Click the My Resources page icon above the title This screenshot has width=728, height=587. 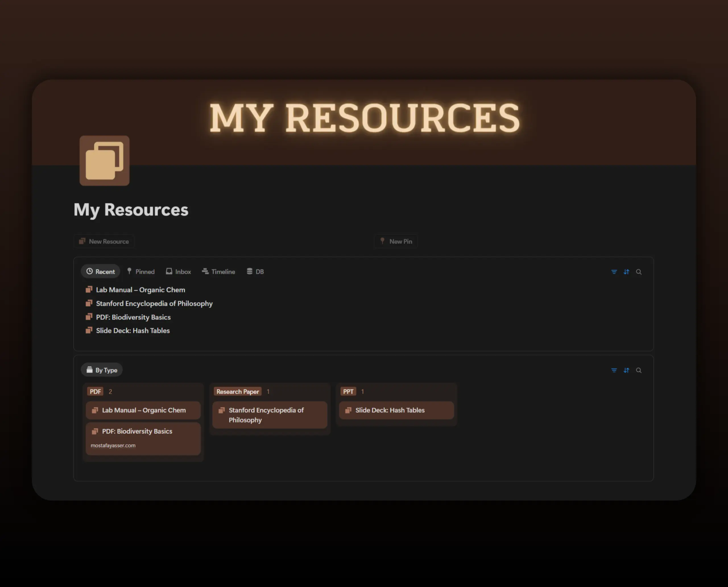pos(104,161)
